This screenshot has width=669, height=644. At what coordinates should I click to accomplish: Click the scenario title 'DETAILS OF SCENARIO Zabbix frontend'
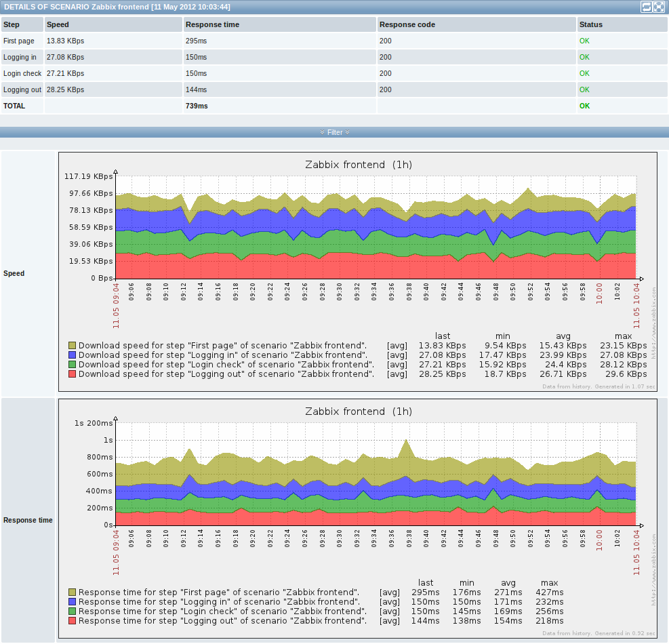(77, 7)
